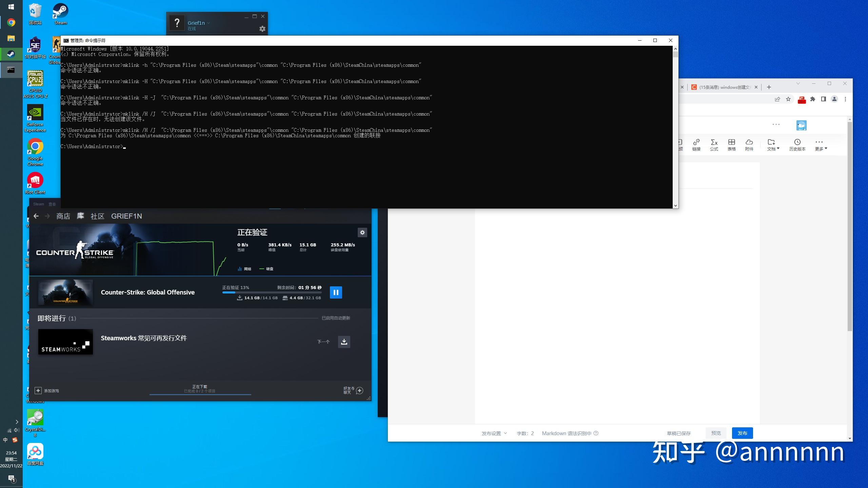Insert table with 表格 icon
868x488 pixels.
tap(731, 144)
